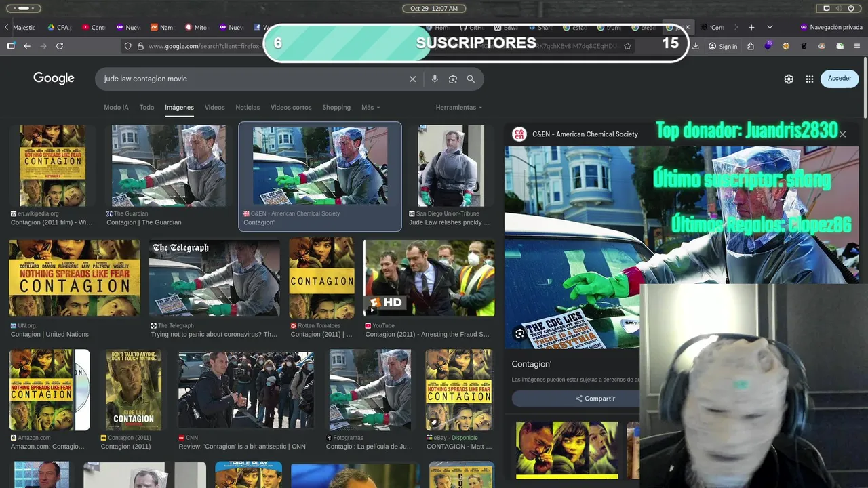
Task: Open the system power menu icon
Action: point(850,8)
